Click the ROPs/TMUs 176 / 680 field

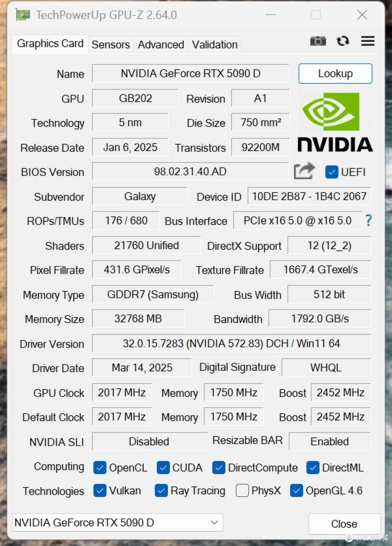coord(126,221)
